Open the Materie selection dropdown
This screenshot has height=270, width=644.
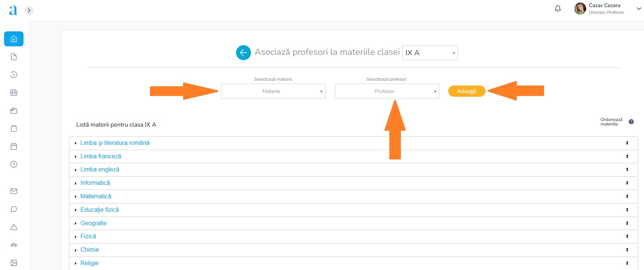pyautogui.click(x=273, y=91)
